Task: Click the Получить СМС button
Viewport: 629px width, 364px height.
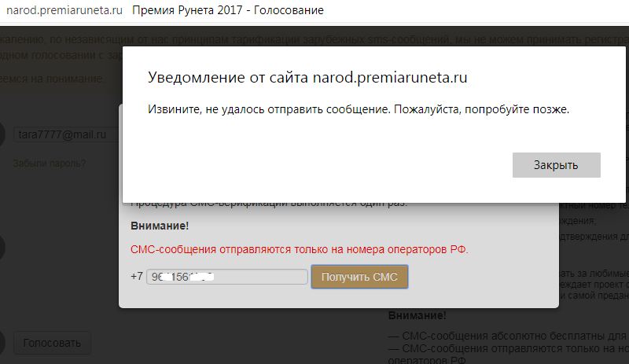Action: pyautogui.click(x=359, y=277)
